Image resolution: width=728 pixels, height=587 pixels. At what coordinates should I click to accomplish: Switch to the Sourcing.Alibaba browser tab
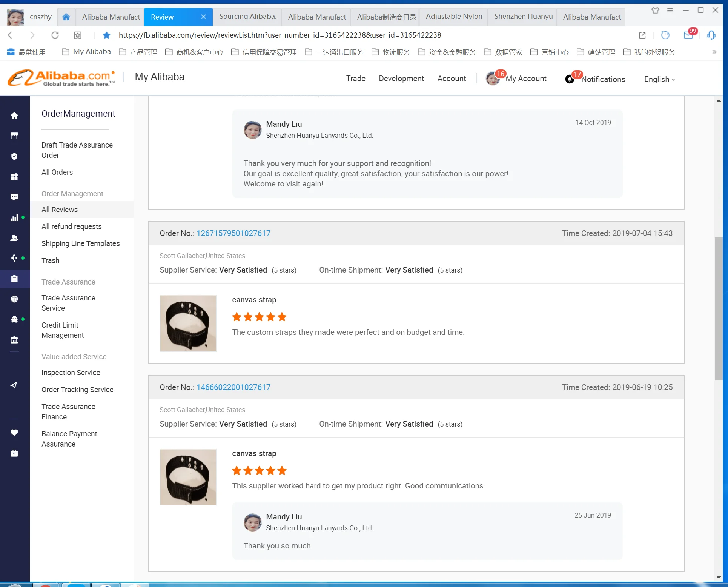pos(247,17)
